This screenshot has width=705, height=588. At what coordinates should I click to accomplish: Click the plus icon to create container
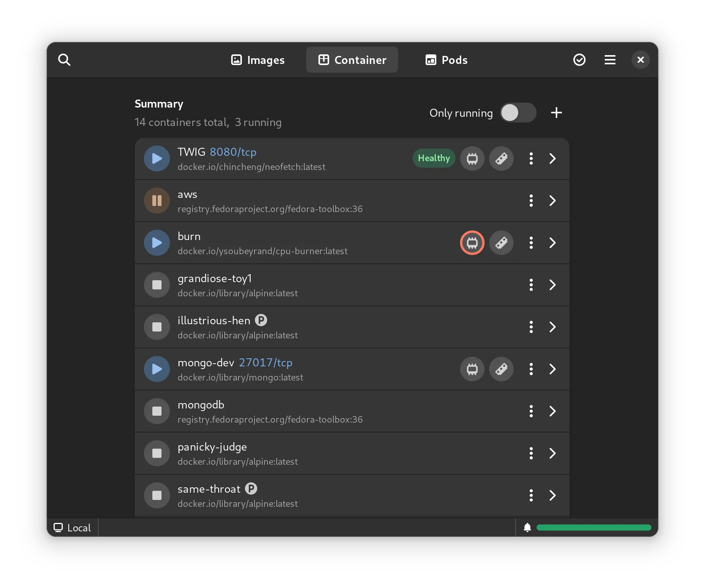tap(556, 113)
